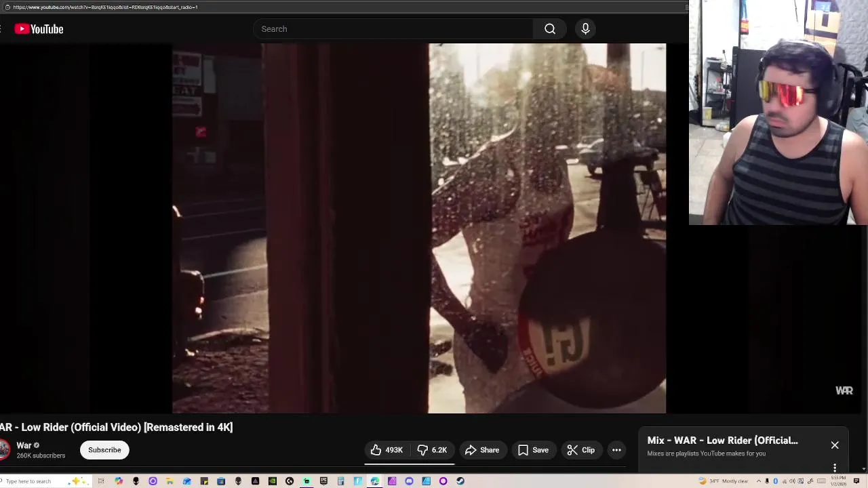The height and width of the screenshot is (488, 868).
Task: Close the Mix playlist panel
Action: click(x=835, y=445)
